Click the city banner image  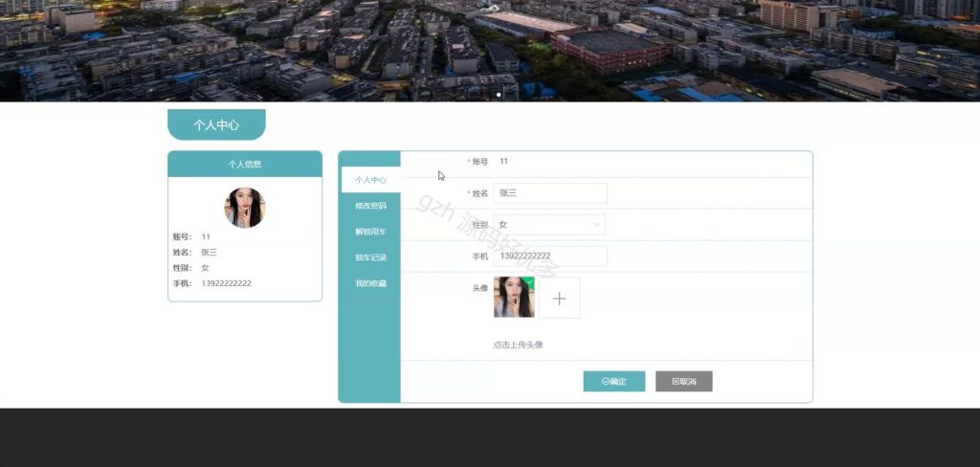tap(490, 51)
